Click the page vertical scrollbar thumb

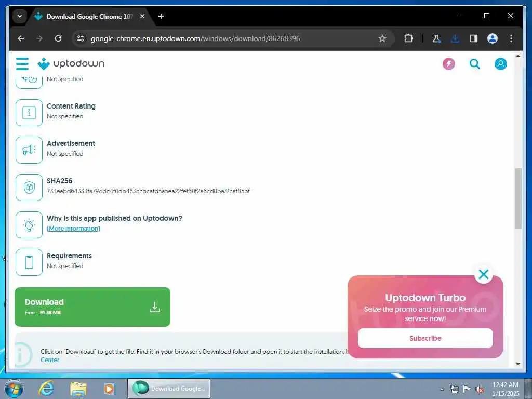tap(518, 198)
